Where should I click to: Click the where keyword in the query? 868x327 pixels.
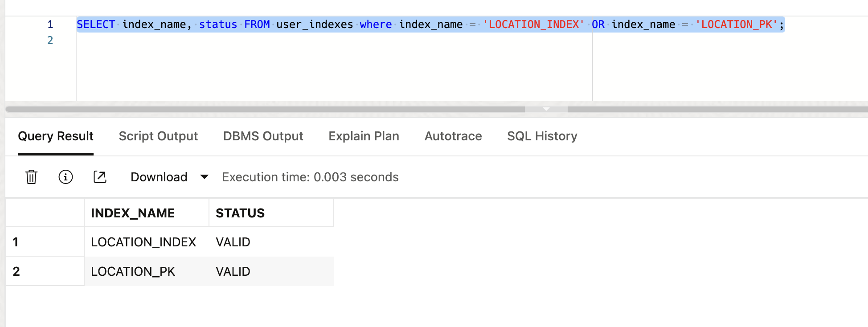376,25
